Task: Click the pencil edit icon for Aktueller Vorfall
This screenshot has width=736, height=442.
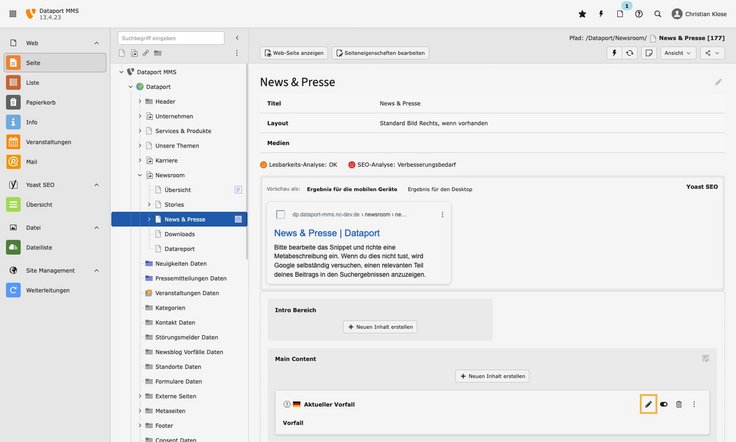Action: pos(648,404)
